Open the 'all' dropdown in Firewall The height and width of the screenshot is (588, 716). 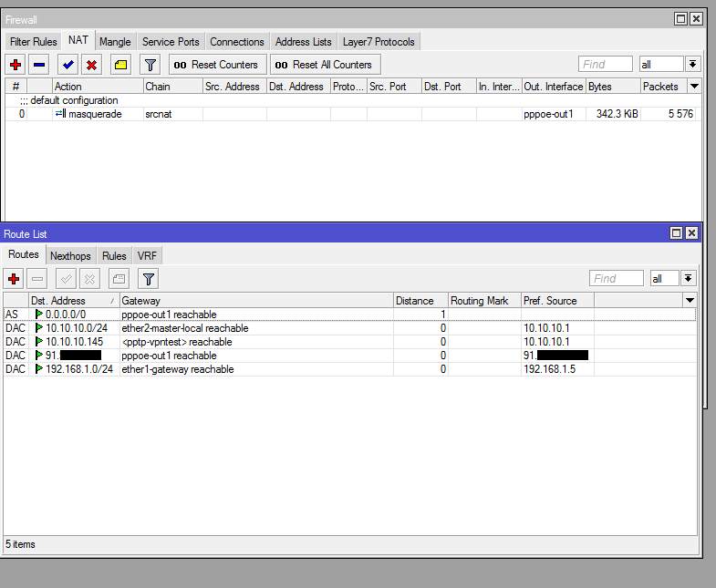click(x=692, y=65)
